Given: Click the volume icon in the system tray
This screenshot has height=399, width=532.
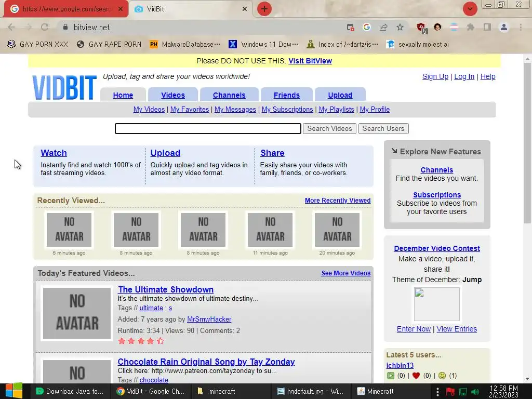Looking at the screenshot, I should [x=475, y=392].
